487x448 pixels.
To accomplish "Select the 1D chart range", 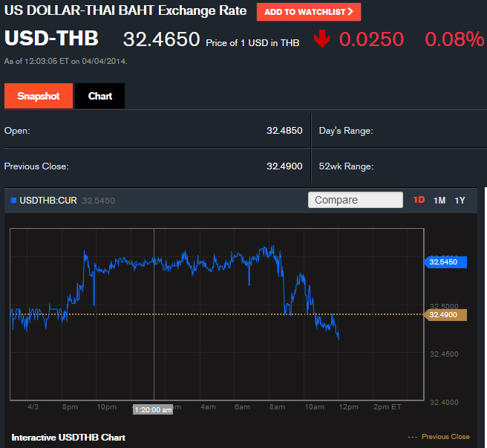I will [x=419, y=200].
